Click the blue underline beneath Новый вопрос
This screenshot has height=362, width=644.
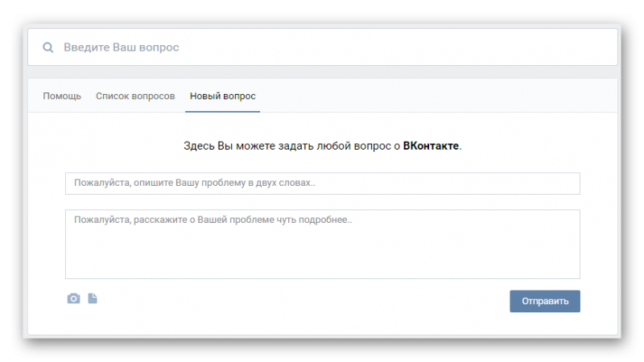click(x=223, y=111)
